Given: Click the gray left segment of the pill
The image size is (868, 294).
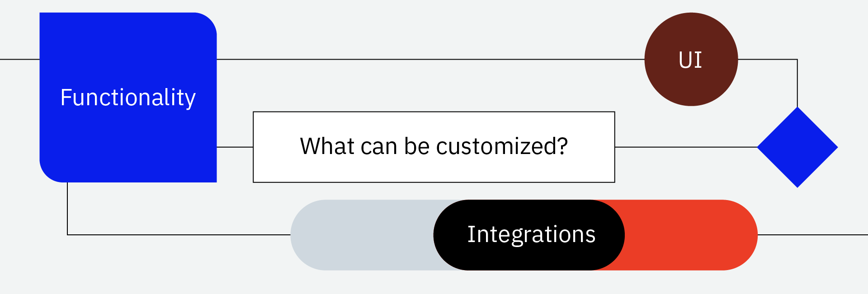Looking at the screenshot, I should (x=362, y=235).
